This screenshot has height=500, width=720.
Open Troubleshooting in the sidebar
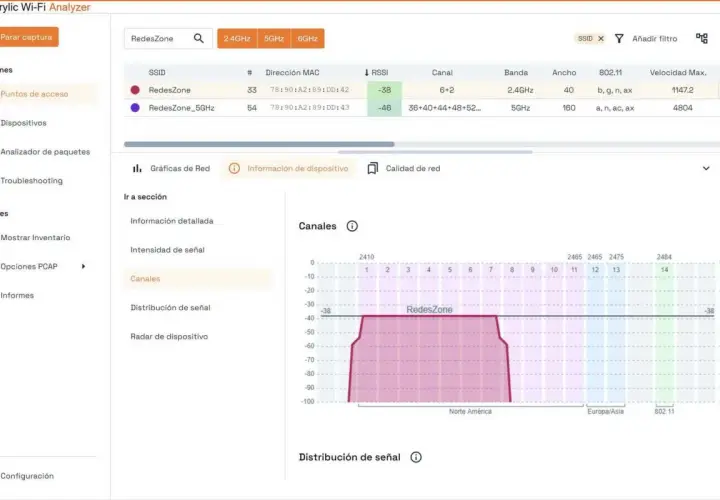coord(31,180)
